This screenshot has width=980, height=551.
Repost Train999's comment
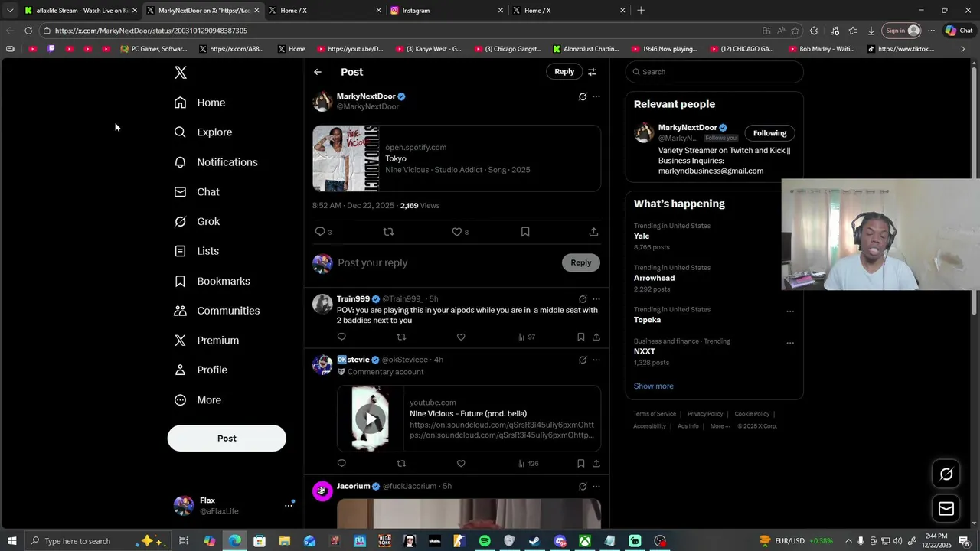pyautogui.click(x=401, y=337)
